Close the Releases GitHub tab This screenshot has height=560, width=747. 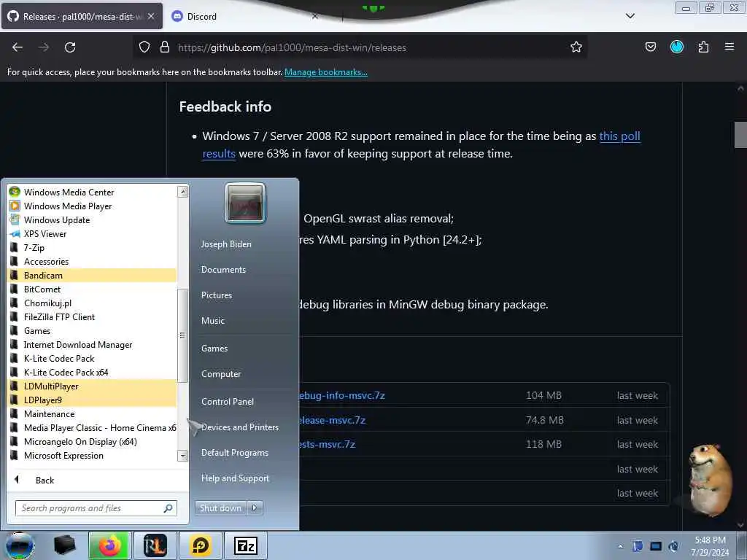(x=150, y=16)
